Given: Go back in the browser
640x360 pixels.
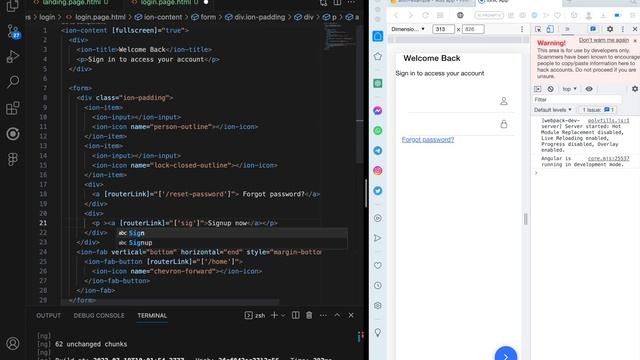Looking at the screenshot, I should tap(396, 16).
